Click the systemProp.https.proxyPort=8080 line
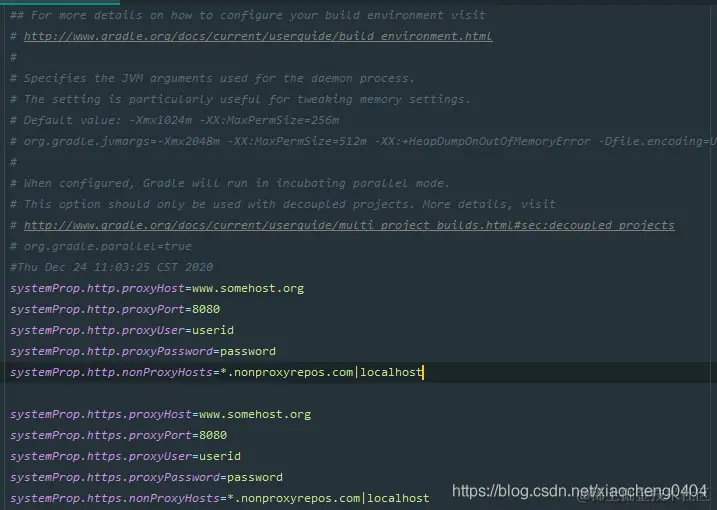The height and width of the screenshot is (510, 717). 118,435
